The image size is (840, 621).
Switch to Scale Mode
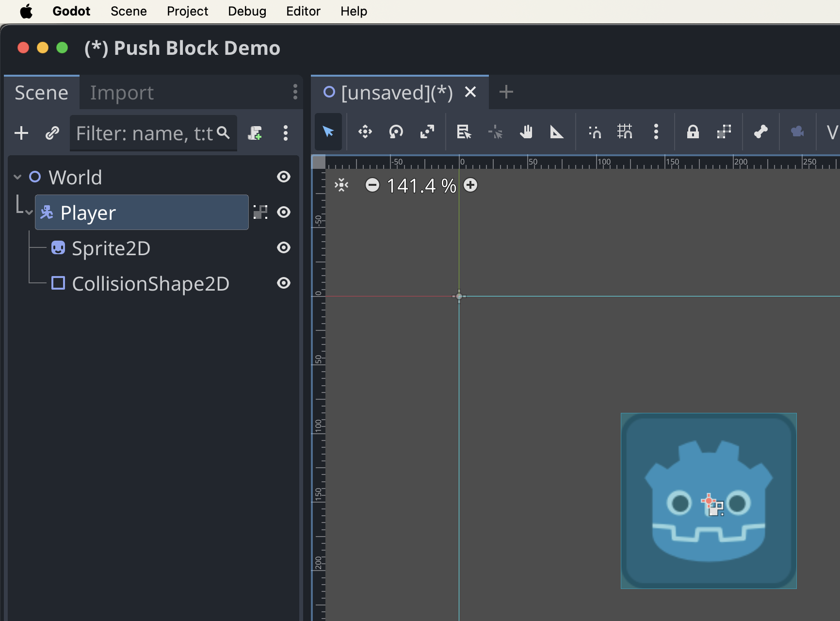[427, 131]
